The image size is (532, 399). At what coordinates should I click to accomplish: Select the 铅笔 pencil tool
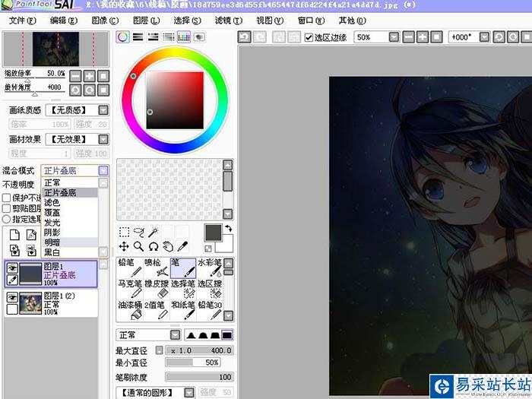coord(130,268)
